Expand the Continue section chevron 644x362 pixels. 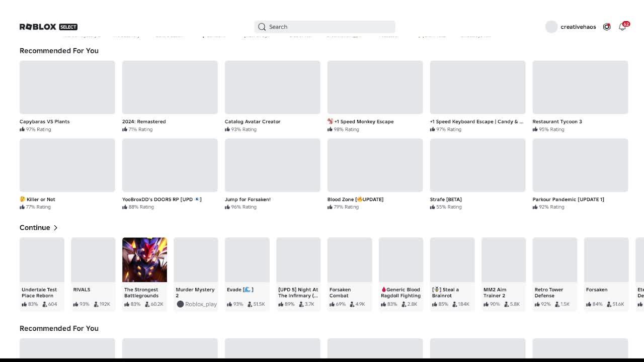55,228
